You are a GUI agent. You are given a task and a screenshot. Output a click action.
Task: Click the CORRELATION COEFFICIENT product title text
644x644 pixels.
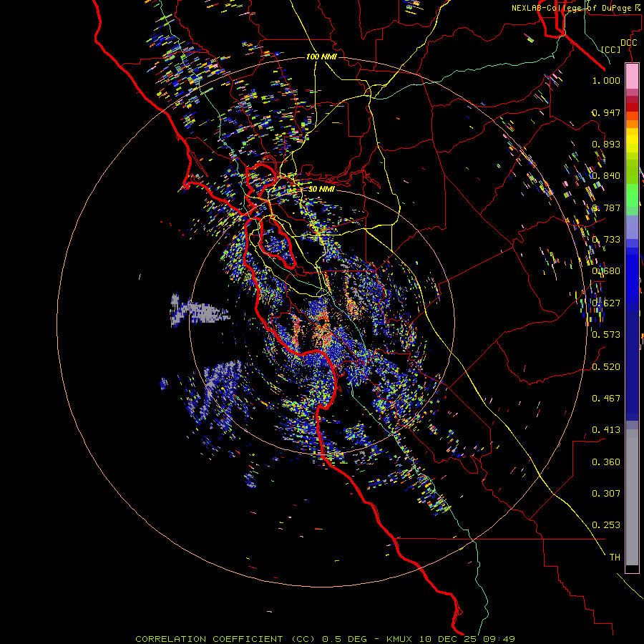(209, 639)
